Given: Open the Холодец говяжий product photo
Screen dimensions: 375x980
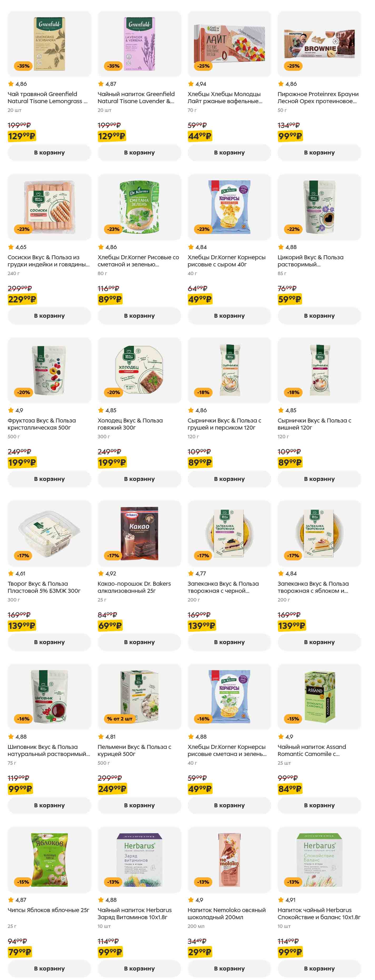Looking at the screenshot, I should [x=139, y=370].
